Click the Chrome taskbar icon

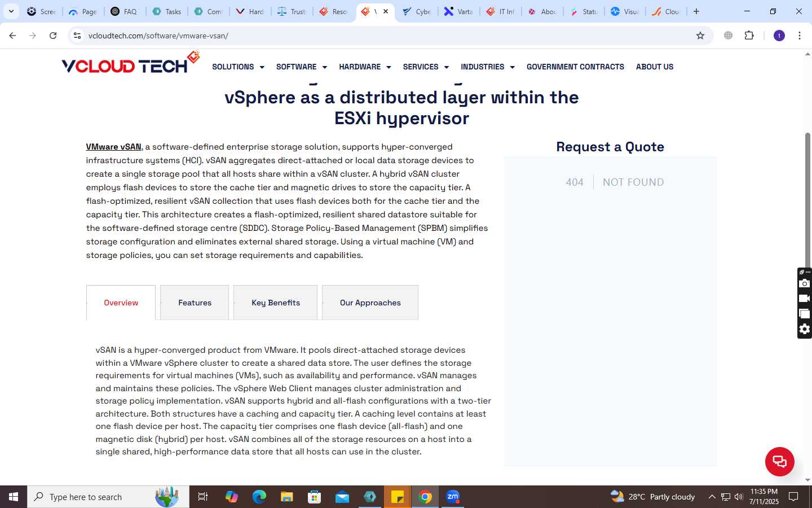pos(425,497)
